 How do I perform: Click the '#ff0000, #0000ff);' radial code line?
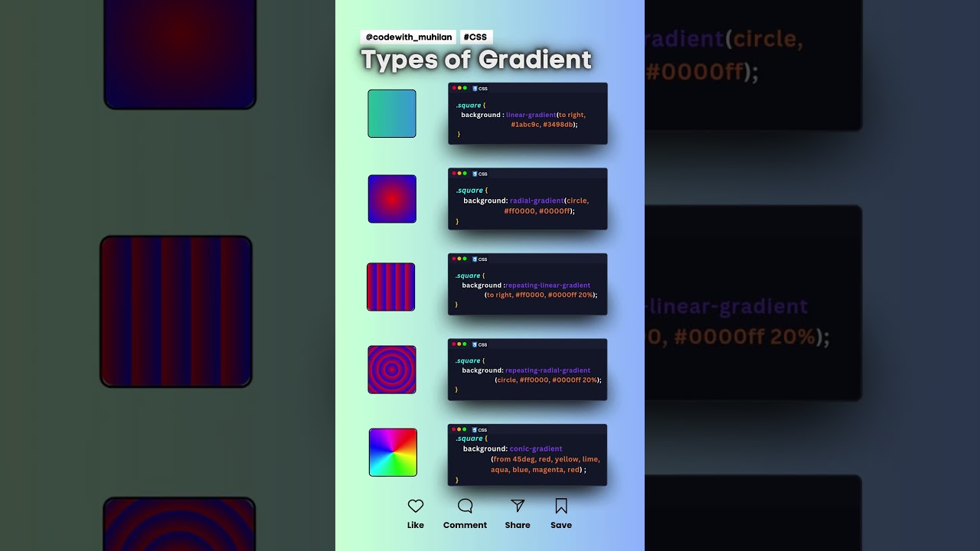[x=539, y=210]
